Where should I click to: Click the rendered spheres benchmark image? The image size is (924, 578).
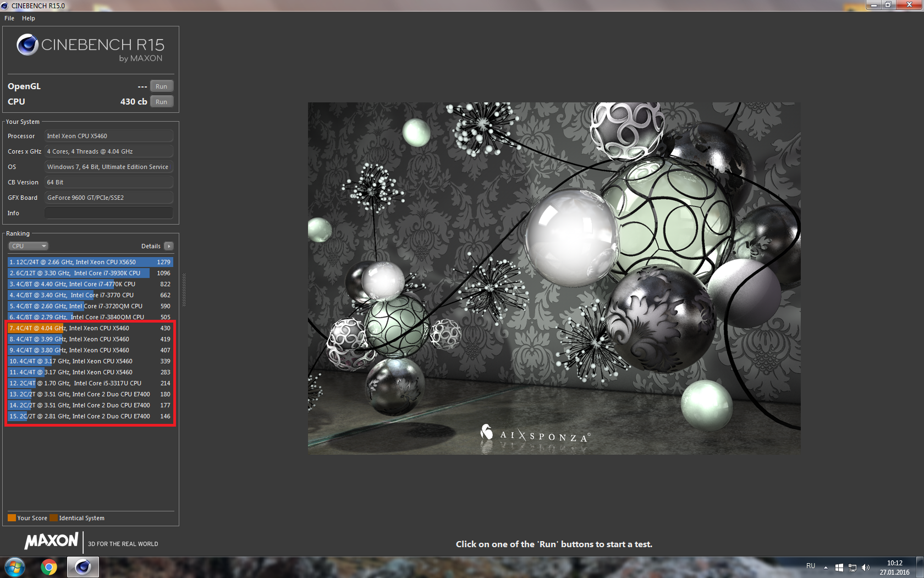pos(554,279)
